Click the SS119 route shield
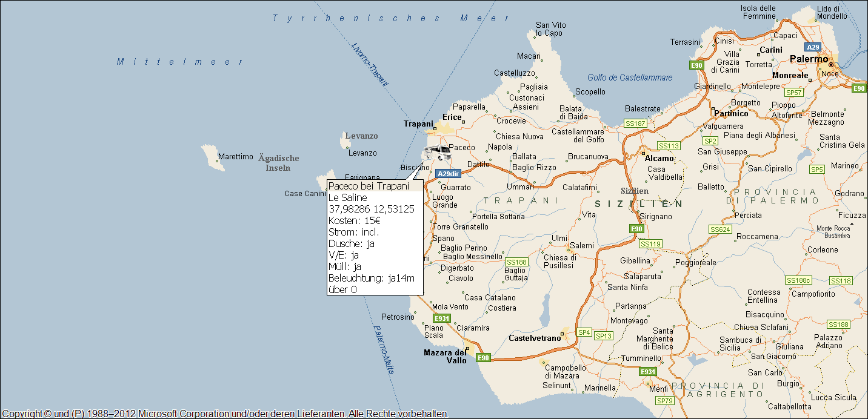The height and width of the screenshot is (419, 868). click(650, 244)
